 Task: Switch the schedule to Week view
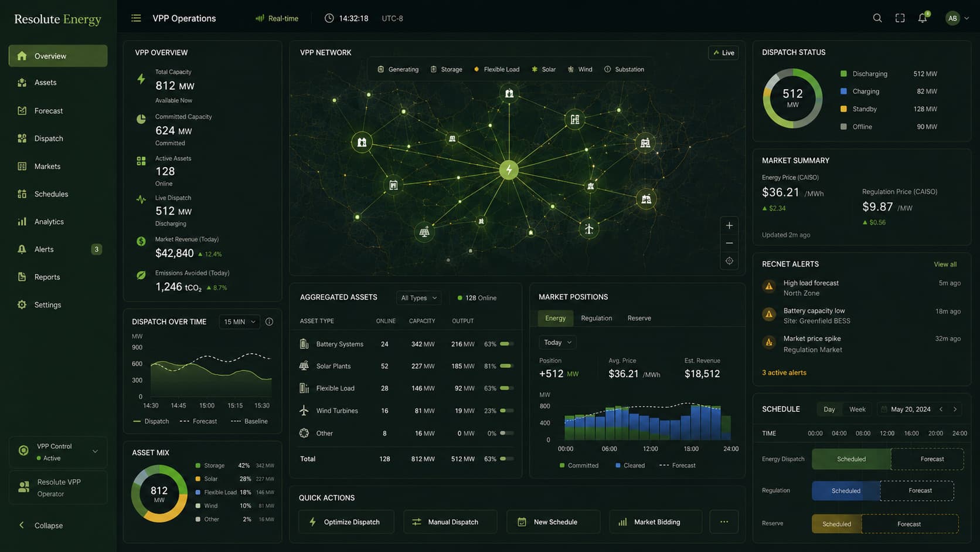tap(857, 409)
